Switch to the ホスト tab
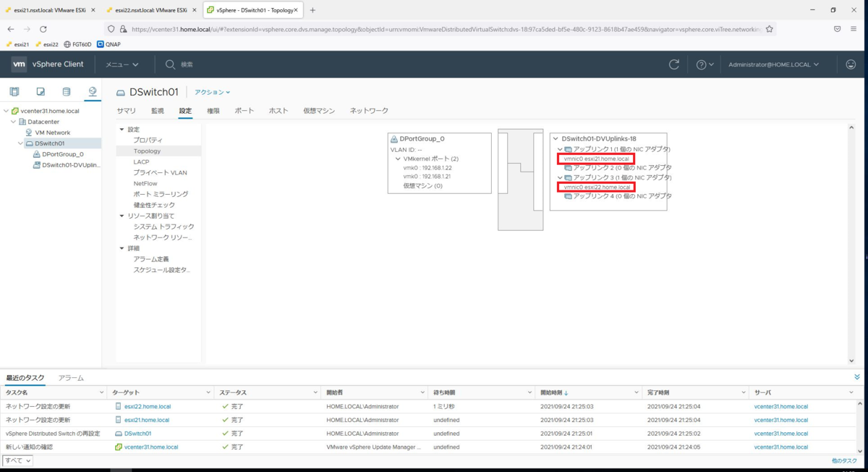 (278, 111)
